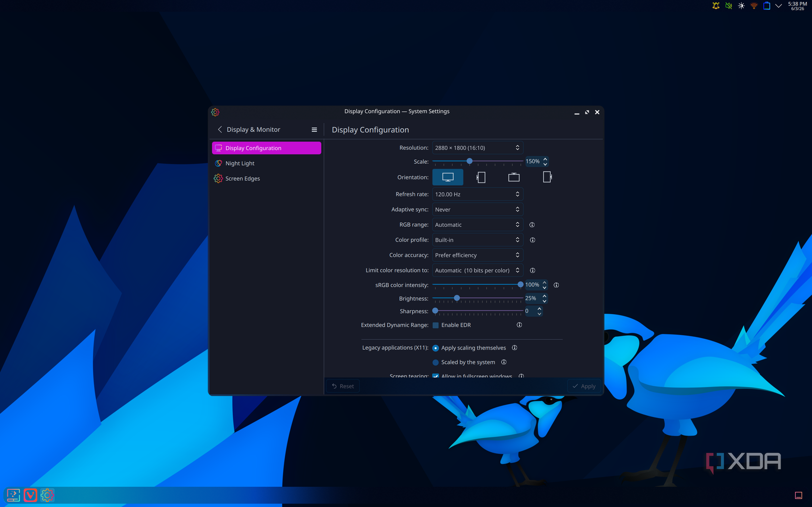The height and width of the screenshot is (507, 812).
Task: Increase Sharpness value with up arrow
Action: click(x=539, y=309)
